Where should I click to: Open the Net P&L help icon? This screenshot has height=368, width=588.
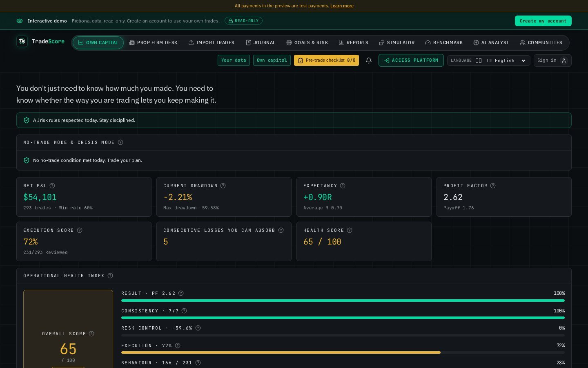[x=52, y=186]
